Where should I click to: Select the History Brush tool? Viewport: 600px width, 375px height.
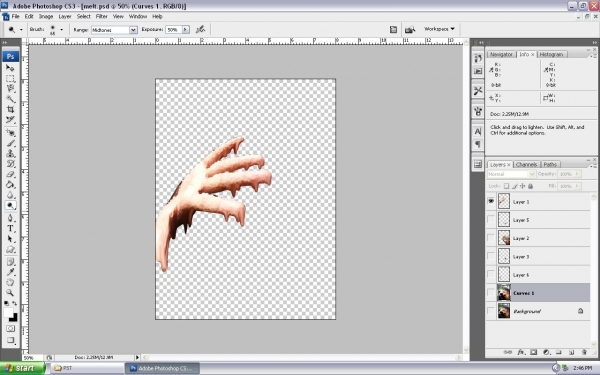[x=10, y=164]
